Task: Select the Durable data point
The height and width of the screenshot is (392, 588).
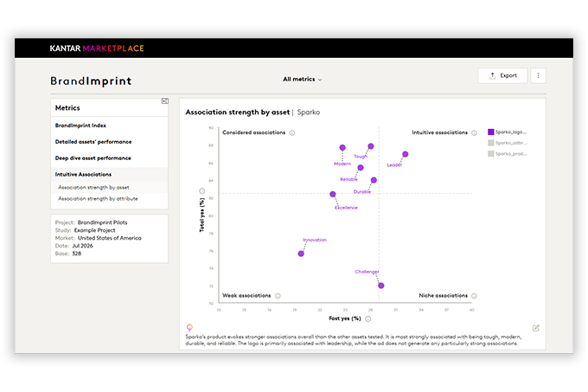Action: point(374,180)
